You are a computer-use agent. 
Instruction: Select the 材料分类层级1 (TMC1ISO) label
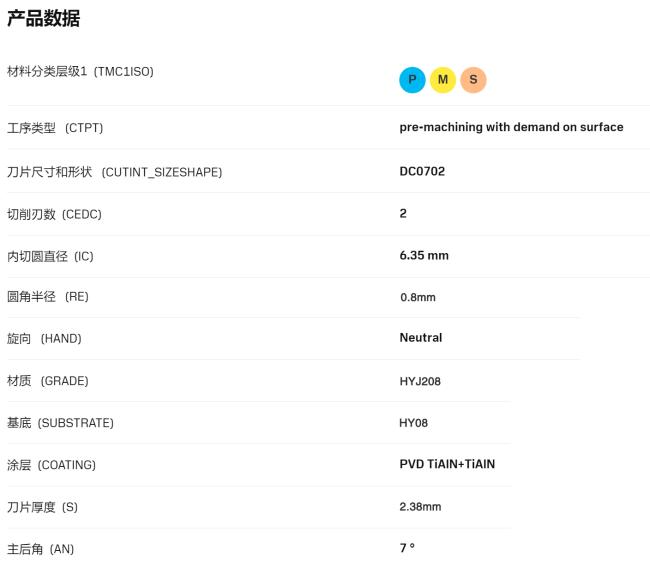click(x=80, y=72)
